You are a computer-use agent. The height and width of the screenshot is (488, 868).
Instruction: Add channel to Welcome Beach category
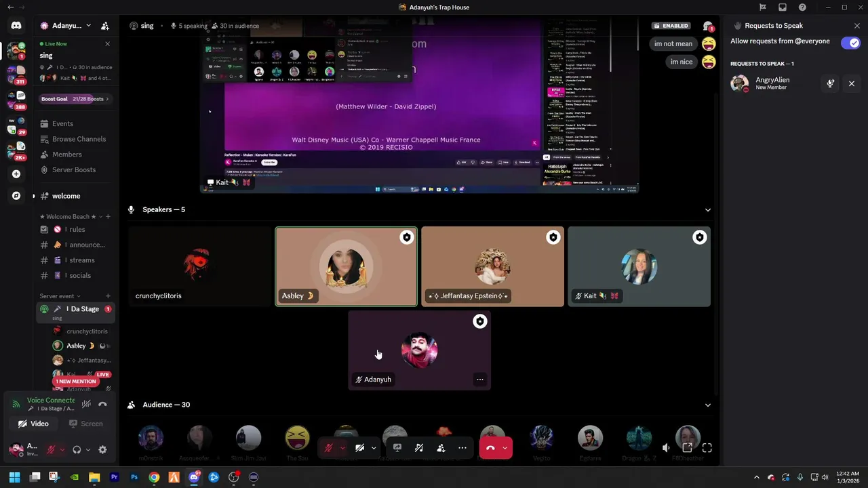(108, 216)
